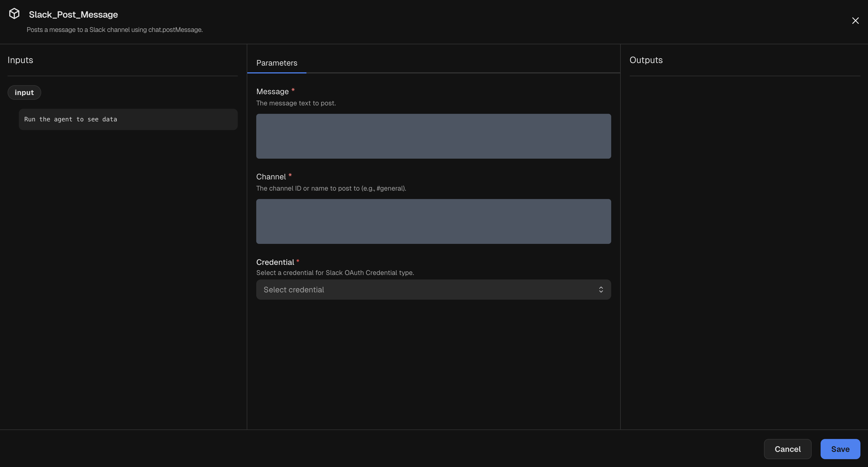Screen dimensions: 868x467
Task: Click inside the Channel text area
Action: [x=433, y=221]
